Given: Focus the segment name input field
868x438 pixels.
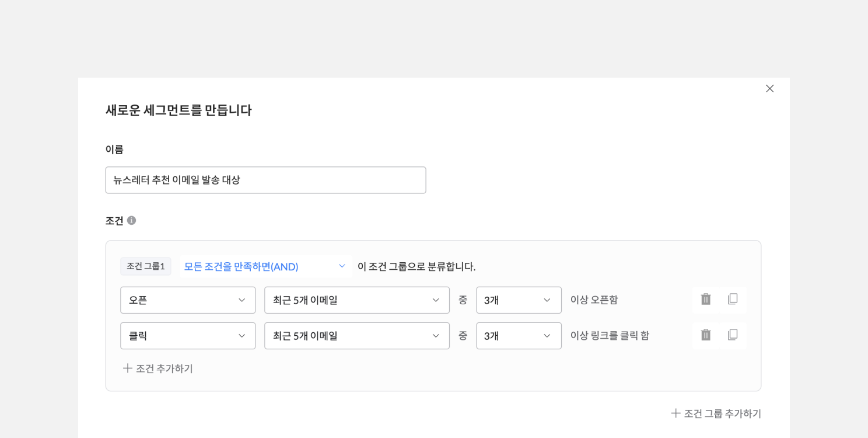Looking at the screenshot, I should pos(265,180).
